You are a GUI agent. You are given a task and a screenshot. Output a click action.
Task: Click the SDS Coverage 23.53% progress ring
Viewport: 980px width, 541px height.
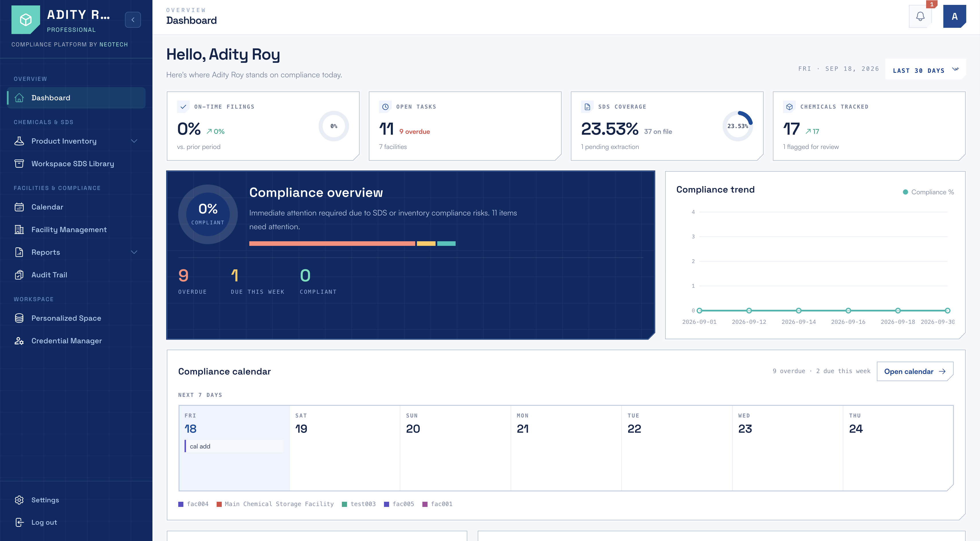[x=737, y=126]
